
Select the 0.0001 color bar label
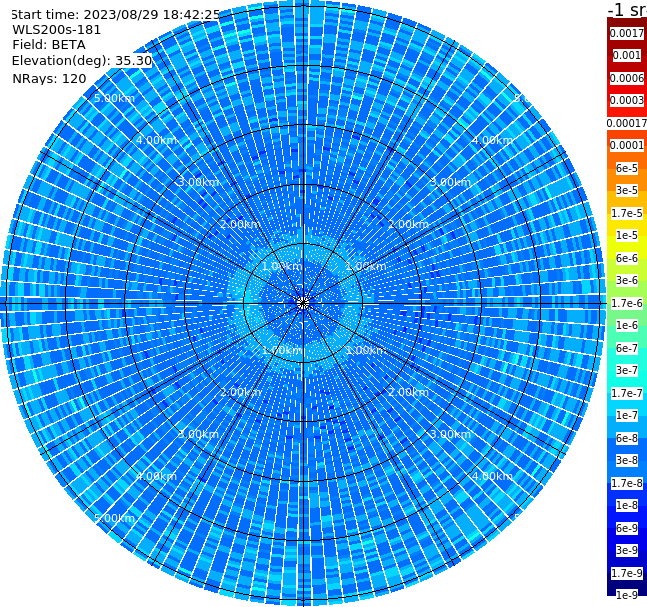pyautogui.click(x=627, y=145)
